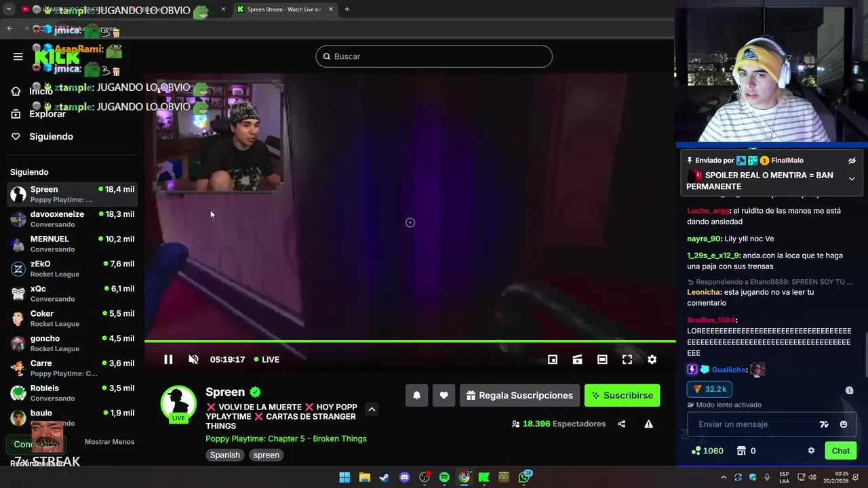
Task: Open chat settings gear
Action: click(811, 451)
